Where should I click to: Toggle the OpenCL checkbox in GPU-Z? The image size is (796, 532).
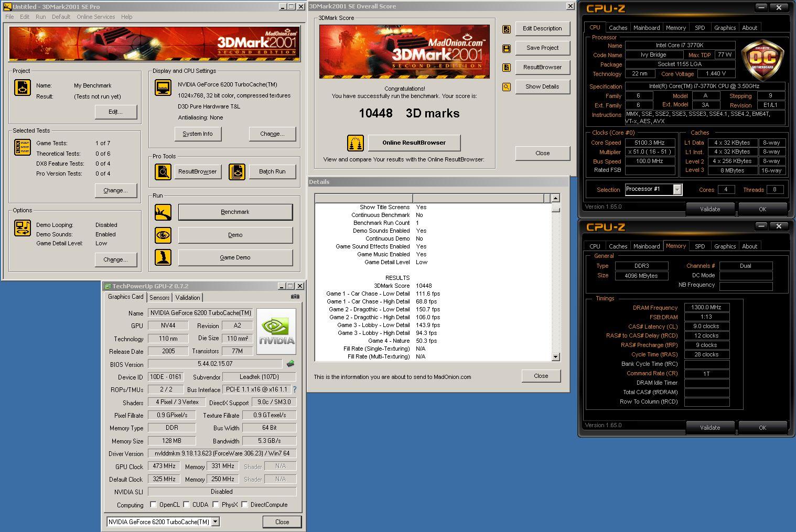[x=153, y=504]
